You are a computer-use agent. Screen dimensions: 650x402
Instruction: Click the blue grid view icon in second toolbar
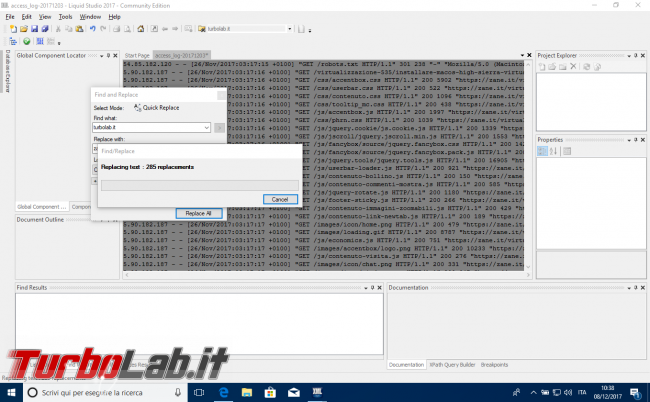[40, 41]
